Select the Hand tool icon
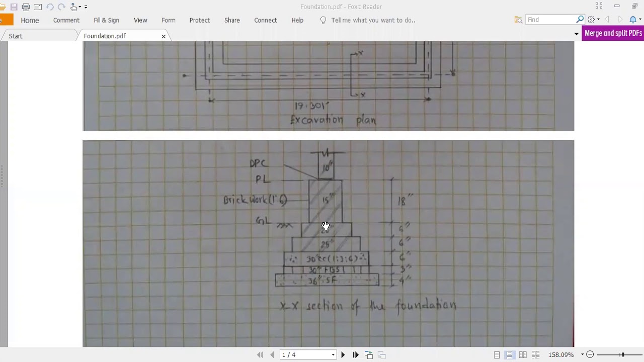The height and width of the screenshot is (362, 644). point(74,7)
